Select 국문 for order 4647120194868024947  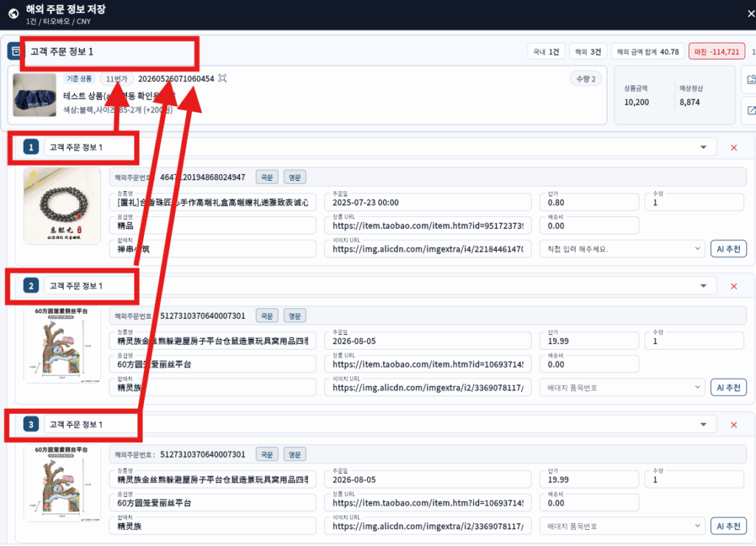267,177
